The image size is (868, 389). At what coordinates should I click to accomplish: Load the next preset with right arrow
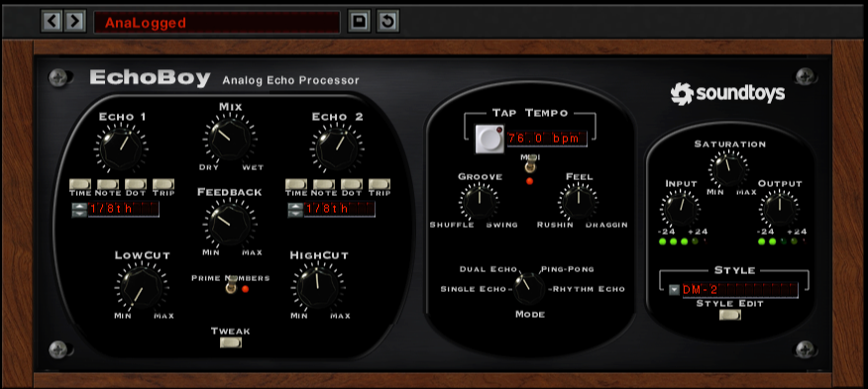coord(74,22)
